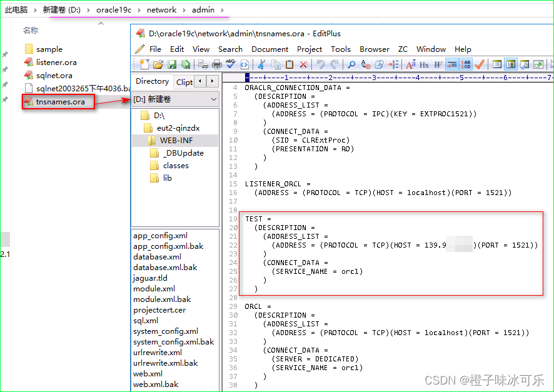Switch to the Cliptext side panel tab
The width and height of the screenshot is (554, 392).
(x=184, y=82)
